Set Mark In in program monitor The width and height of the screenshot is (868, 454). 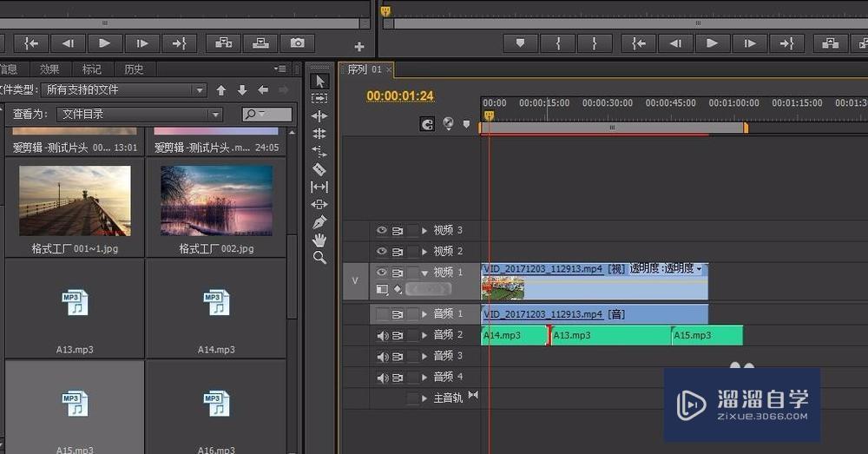(x=557, y=43)
